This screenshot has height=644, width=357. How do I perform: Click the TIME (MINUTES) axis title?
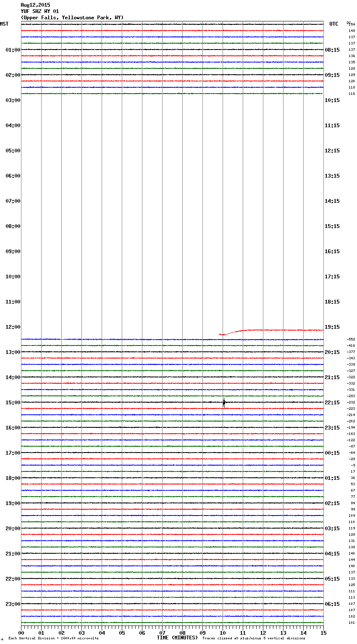(x=177, y=638)
